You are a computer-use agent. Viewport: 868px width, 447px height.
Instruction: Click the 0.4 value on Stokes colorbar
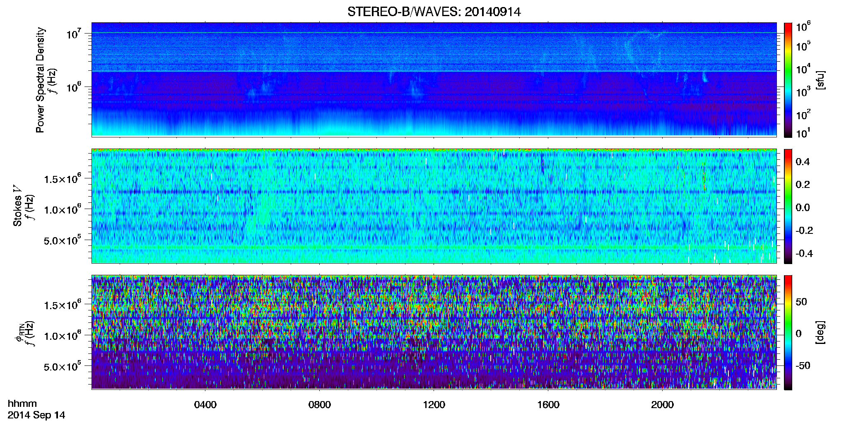803,162
